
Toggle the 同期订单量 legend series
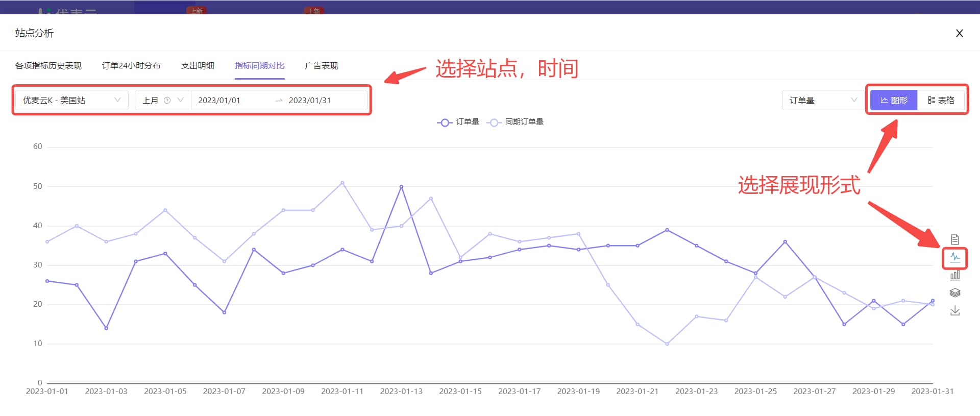pos(515,122)
